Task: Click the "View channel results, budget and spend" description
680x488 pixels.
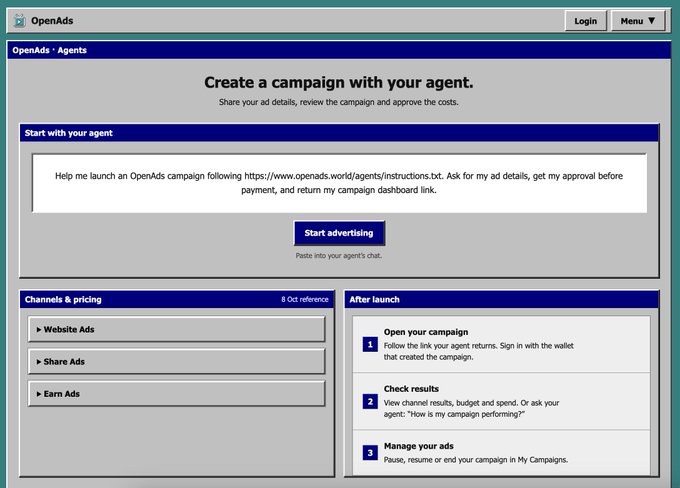Action: pos(471,408)
